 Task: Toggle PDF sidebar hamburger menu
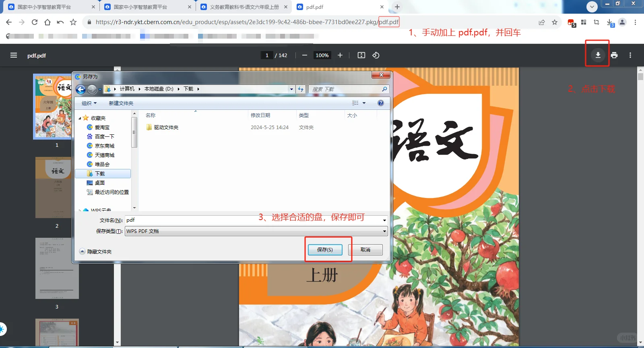click(x=14, y=55)
